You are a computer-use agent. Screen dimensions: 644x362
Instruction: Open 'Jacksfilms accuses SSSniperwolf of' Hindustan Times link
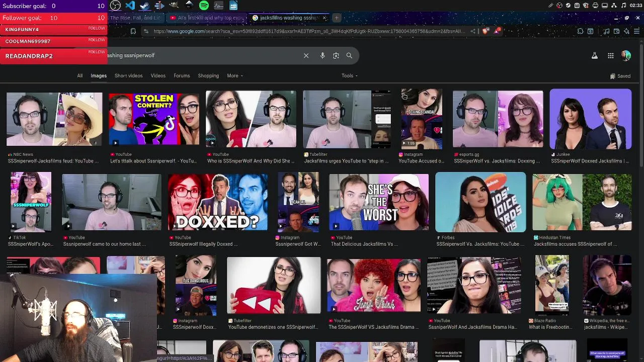tap(575, 244)
